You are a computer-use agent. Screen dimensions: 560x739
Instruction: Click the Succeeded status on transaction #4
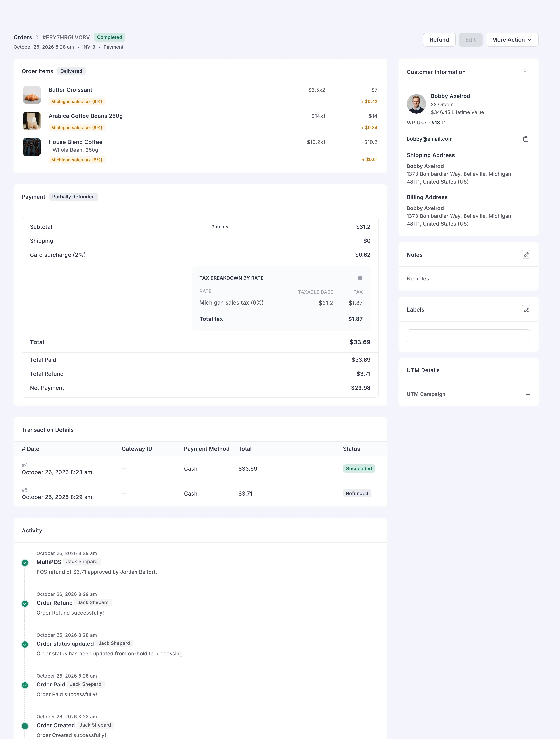point(359,468)
